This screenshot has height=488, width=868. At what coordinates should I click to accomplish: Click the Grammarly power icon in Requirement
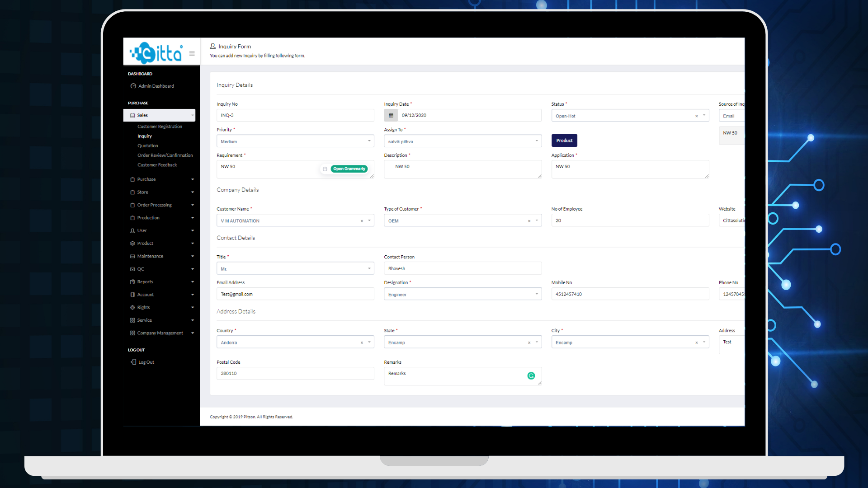tap(325, 169)
